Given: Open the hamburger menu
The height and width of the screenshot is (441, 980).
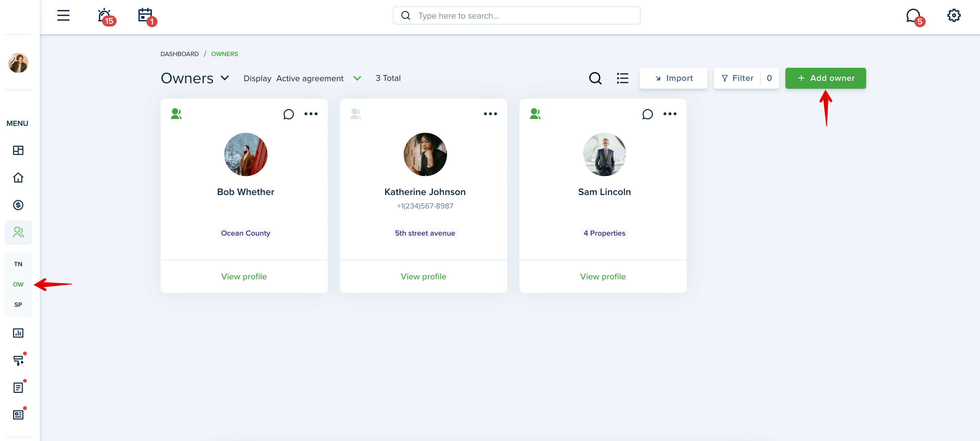Looking at the screenshot, I should [x=63, y=15].
